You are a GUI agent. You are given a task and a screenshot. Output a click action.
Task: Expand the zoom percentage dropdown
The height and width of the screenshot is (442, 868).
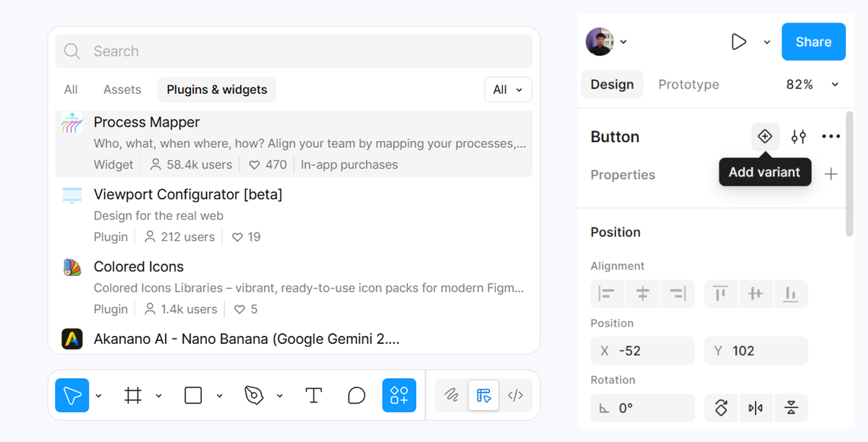pyautogui.click(x=835, y=85)
